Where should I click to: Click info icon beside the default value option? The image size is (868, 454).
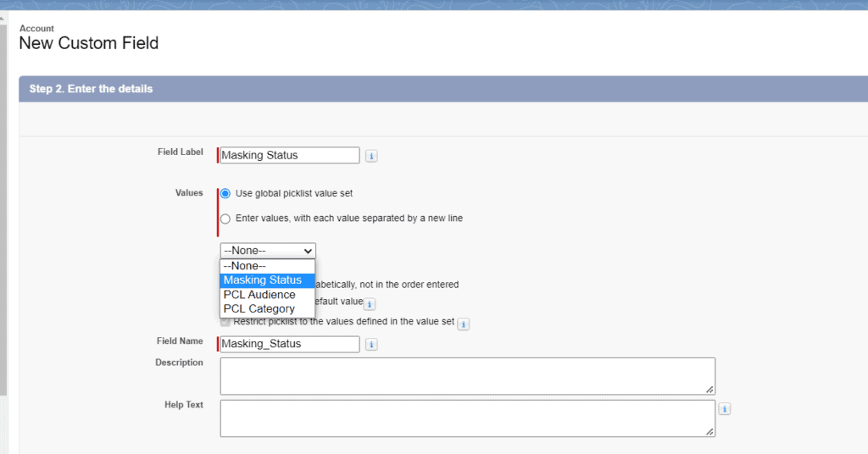pyautogui.click(x=370, y=303)
